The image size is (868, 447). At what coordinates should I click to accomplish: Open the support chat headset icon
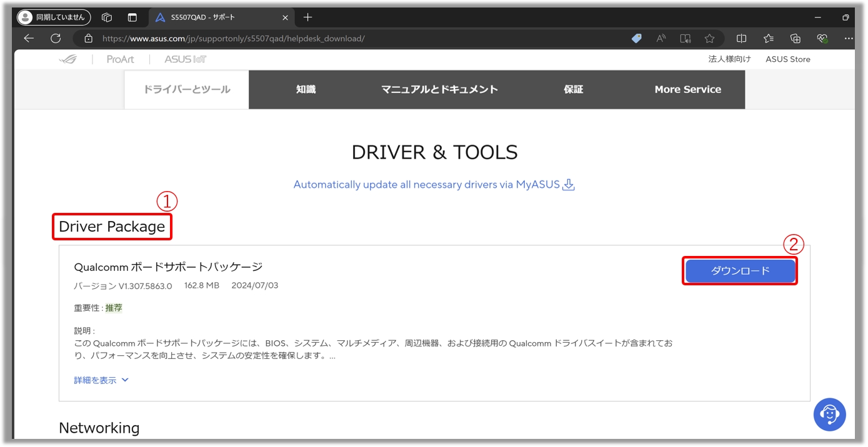(830, 414)
